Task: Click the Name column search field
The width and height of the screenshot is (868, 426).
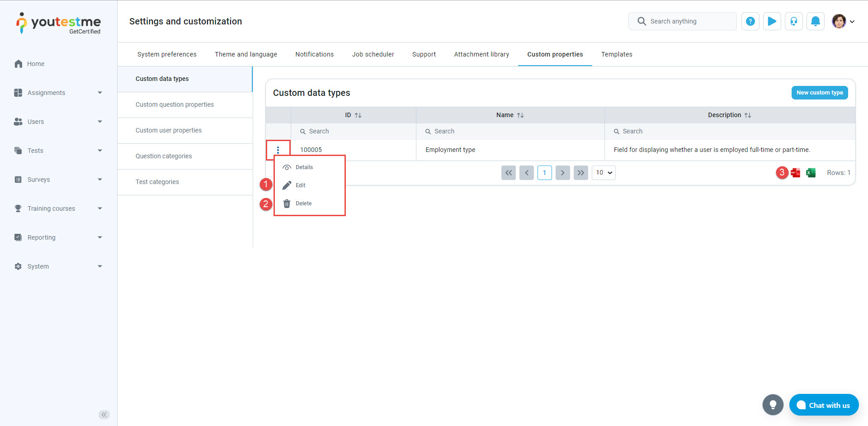Action: 510,131
